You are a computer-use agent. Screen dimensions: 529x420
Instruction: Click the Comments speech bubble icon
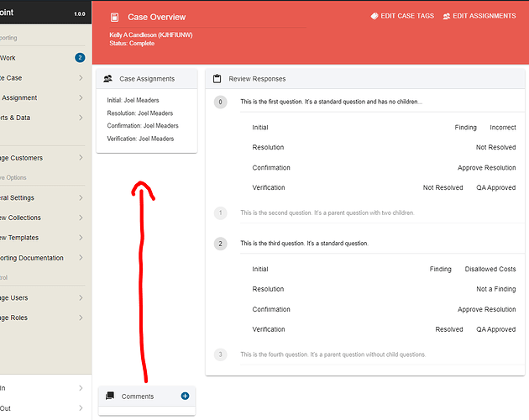pyautogui.click(x=110, y=396)
